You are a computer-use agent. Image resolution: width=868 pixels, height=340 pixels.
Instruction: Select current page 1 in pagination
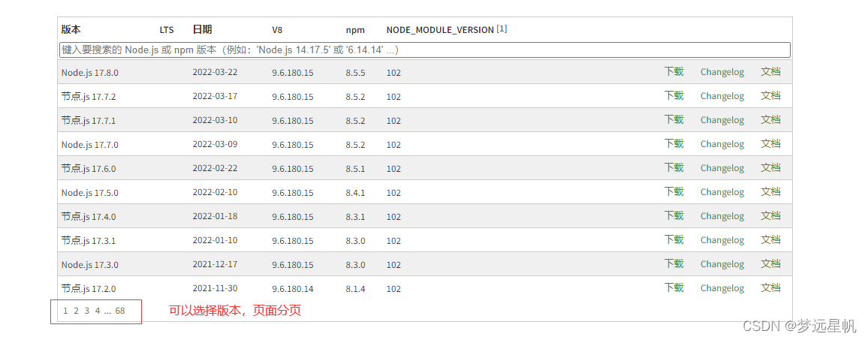pyautogui.click(x=65, y=311)
